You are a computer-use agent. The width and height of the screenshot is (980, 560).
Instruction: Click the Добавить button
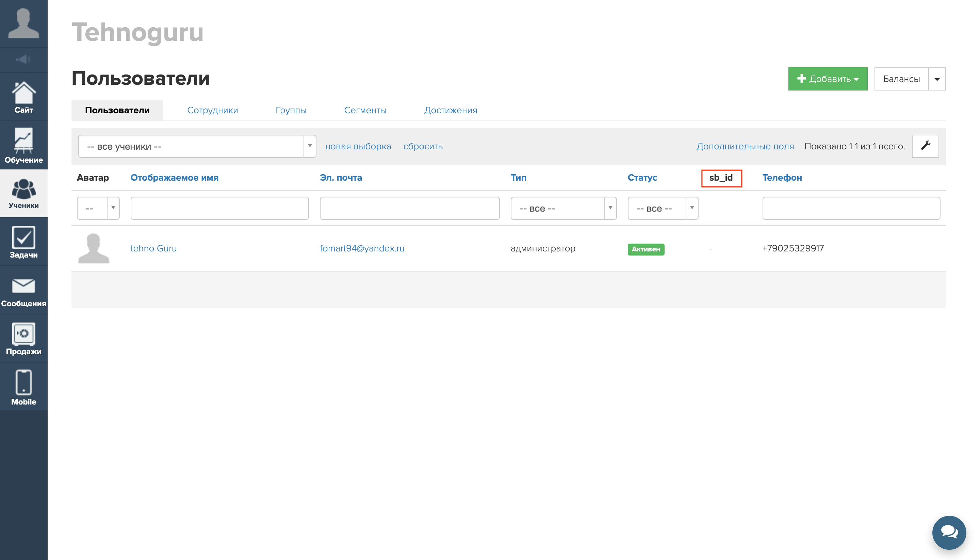[x=828, y=79]
